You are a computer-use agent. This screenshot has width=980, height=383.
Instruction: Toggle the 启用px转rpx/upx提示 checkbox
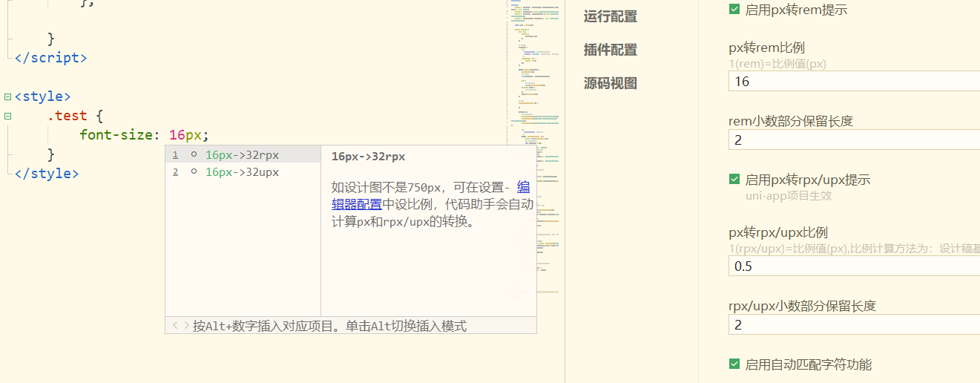(x=734, y=180)
